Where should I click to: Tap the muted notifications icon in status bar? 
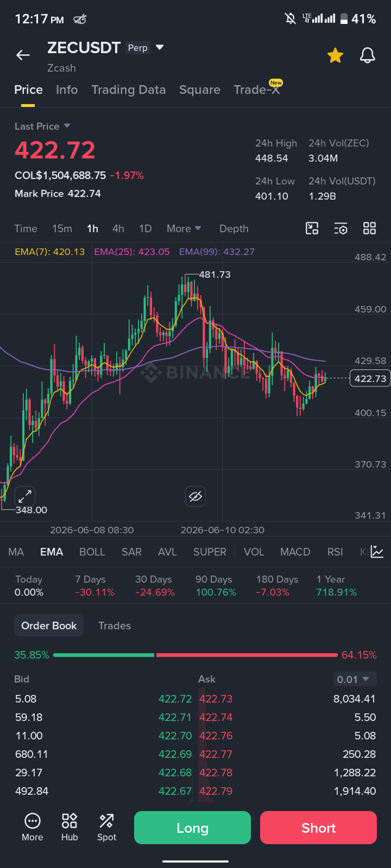[x=291, y=19]
